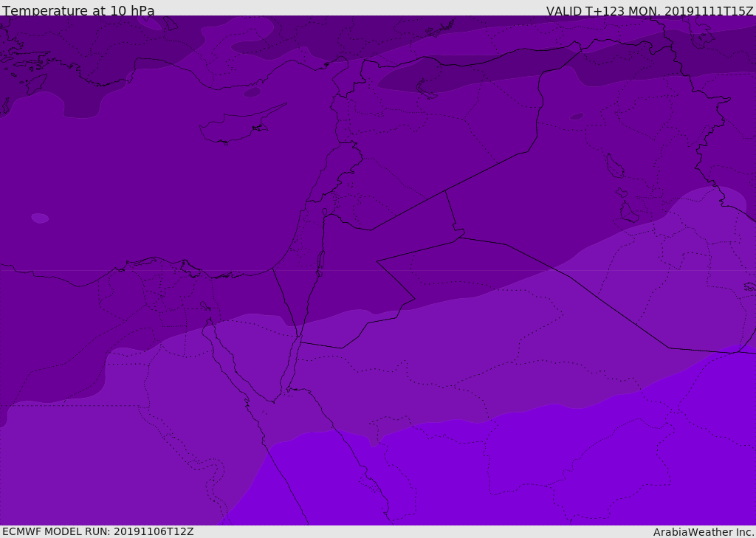Click the 'Temperature at 10 hPa' title text
This screenshot has height=538, width=756.
coord(78,10)
